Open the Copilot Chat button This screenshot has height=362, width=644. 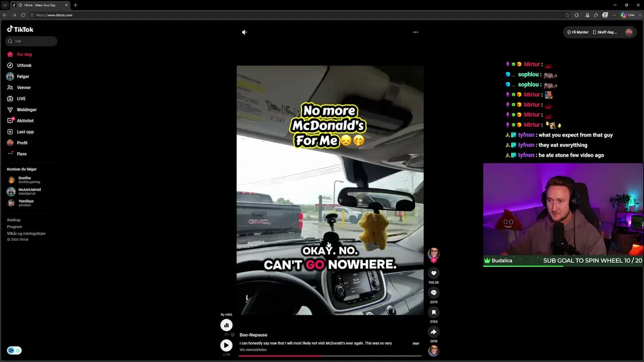point(627,15)
